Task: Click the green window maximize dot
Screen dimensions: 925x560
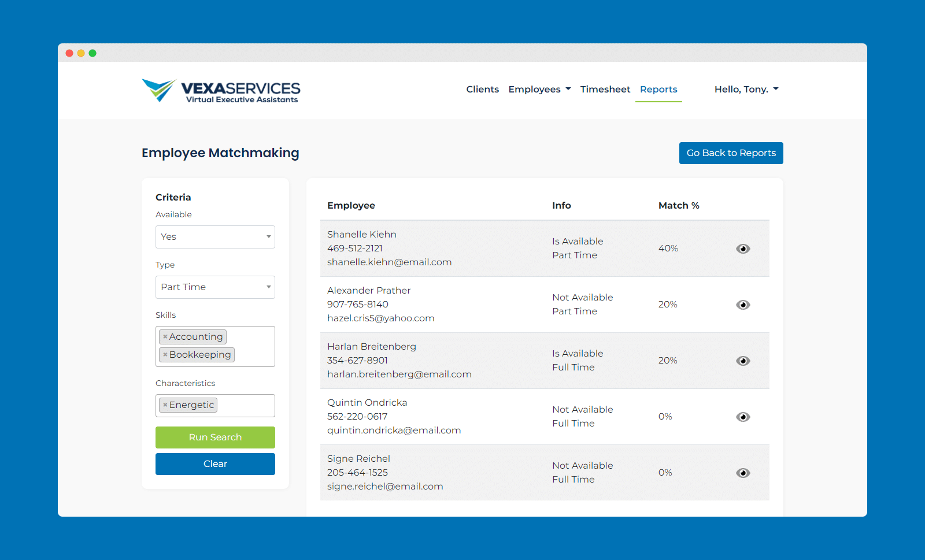Action: point(92,53)
